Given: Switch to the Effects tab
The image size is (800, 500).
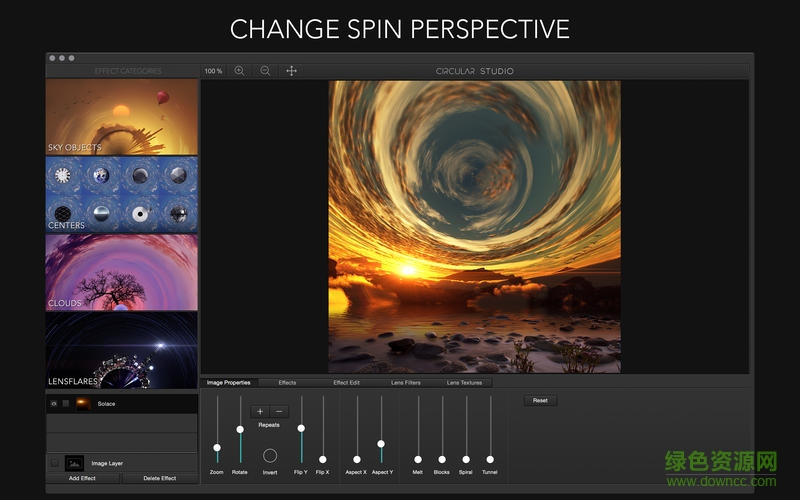Looking at the screenshot, I should (x=287, y=383).
